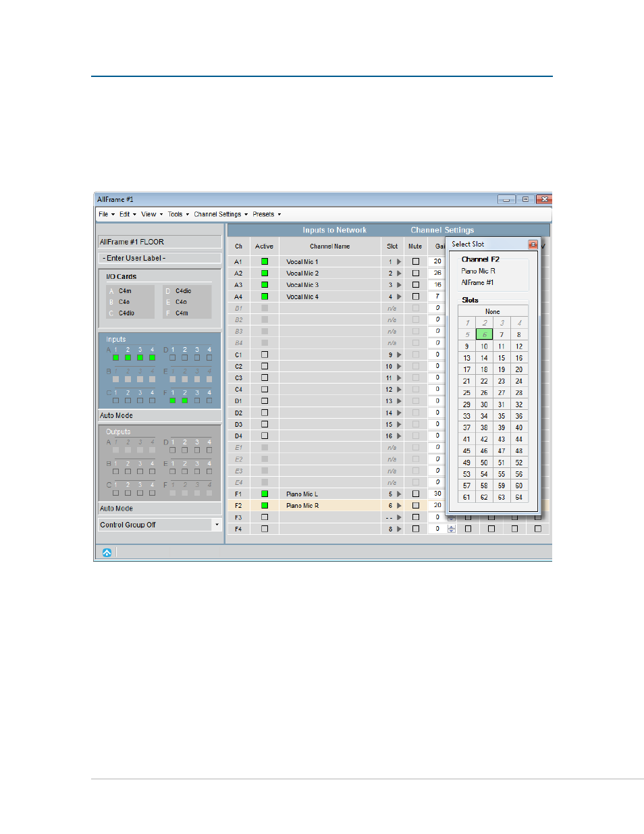Viewport: 644px width, 834px height.
Task: Click output E1 indicator in Outputs panel
Action: 172,471
